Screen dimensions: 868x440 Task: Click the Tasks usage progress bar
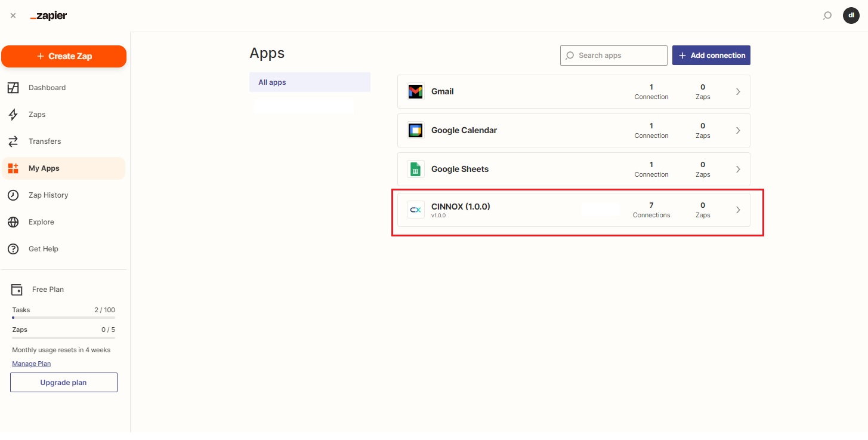(x=63, y=318)
